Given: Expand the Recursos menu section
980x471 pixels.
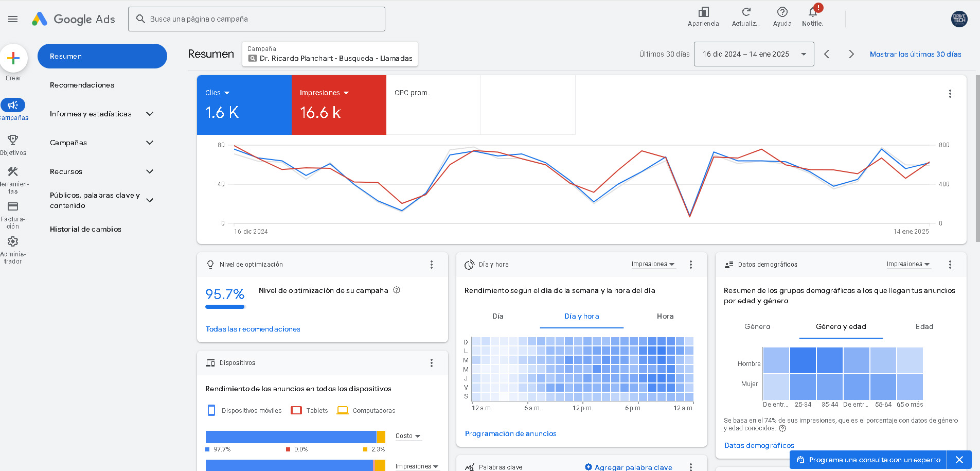Looking at the screenshot, I should click(150, 171).
